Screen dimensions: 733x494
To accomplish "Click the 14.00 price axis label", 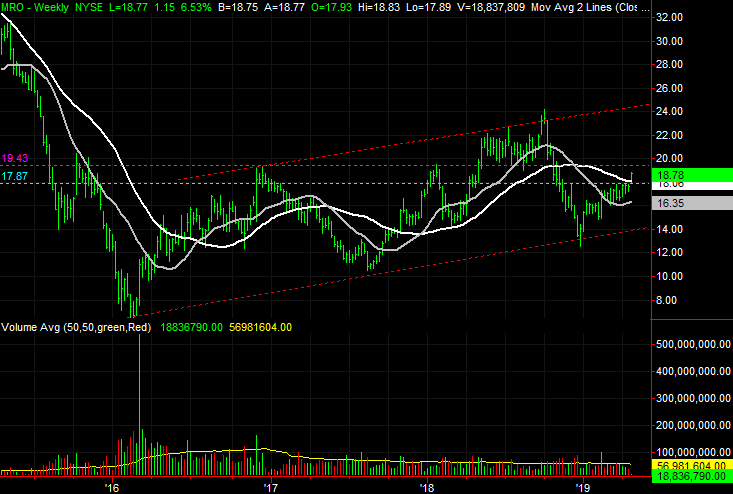I will click(x=669, y=229).
